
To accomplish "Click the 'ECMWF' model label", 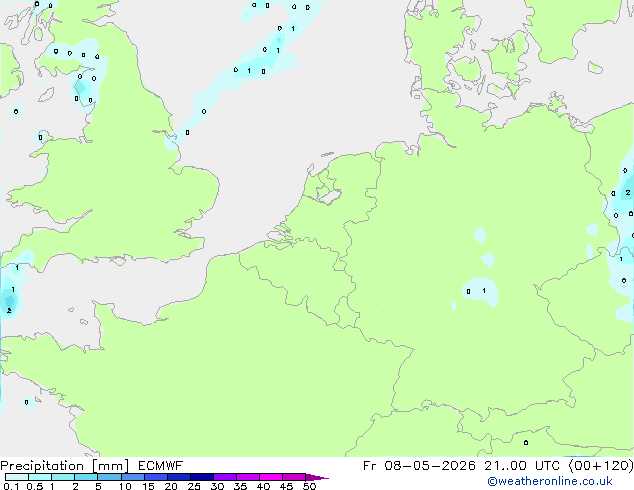I will [161, 466].
